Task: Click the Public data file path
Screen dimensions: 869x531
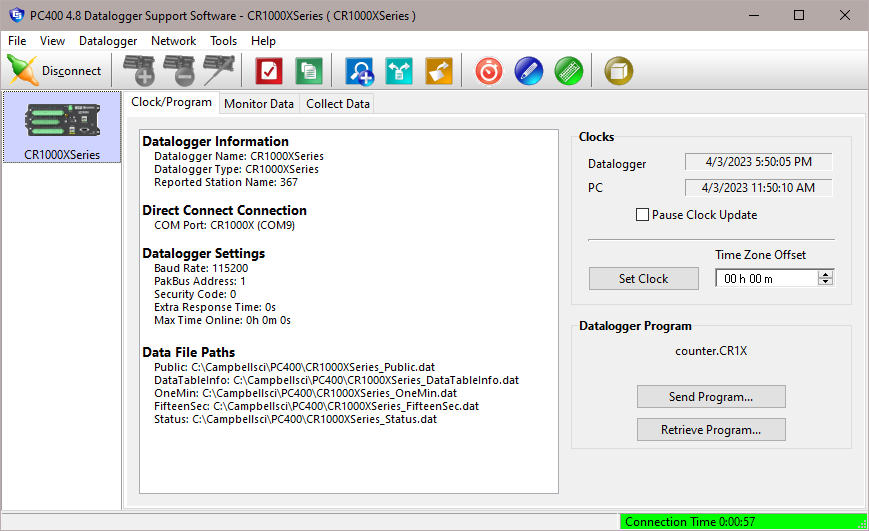Action: point(294,367)
